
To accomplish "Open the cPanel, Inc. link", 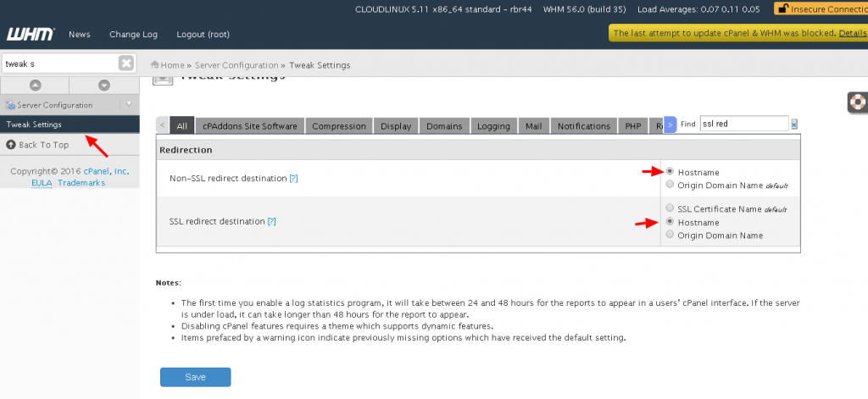I will pos(106,172).
